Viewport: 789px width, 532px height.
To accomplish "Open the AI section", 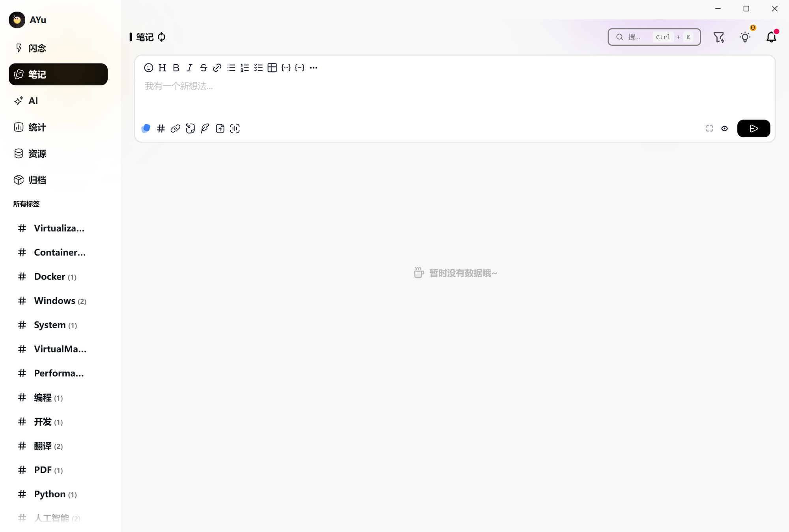I will pos(58,101).
